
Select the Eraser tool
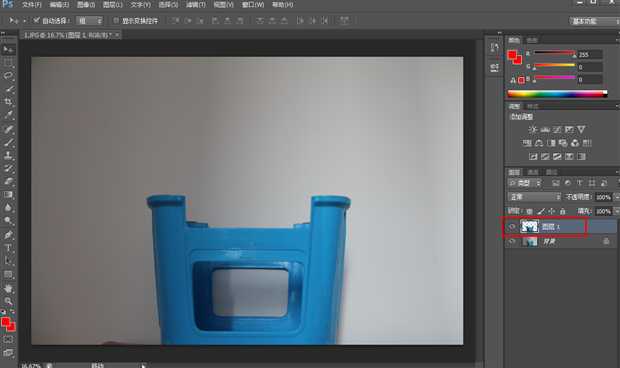(8, 181)
